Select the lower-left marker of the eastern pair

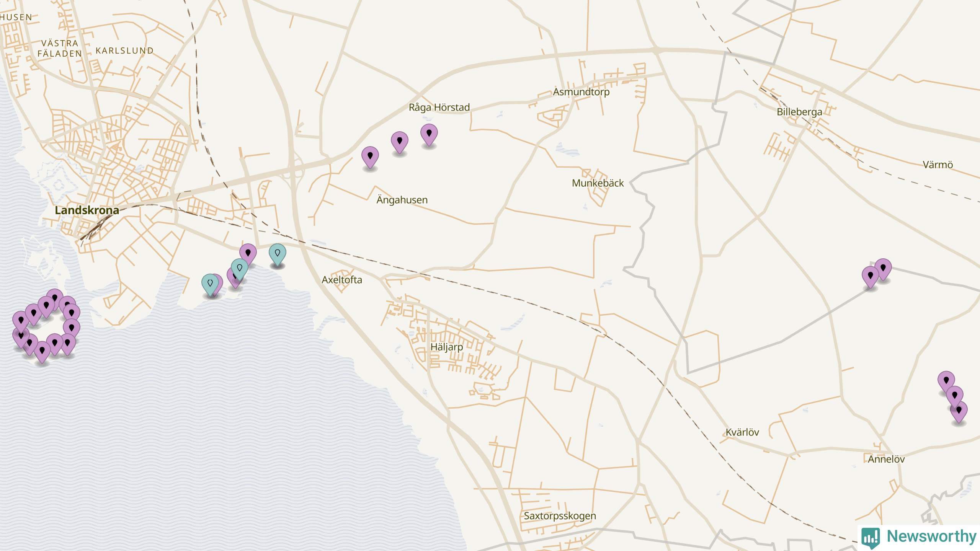tap(870, 277)
